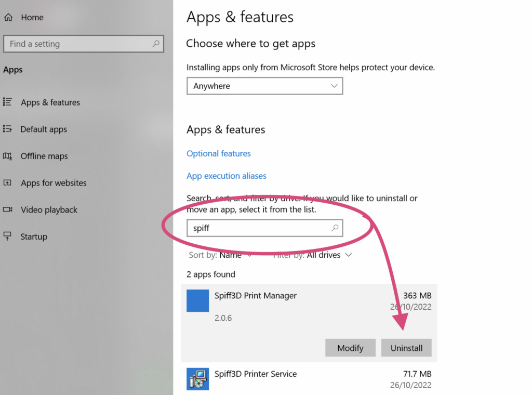The width and height of the screenshot is (532, 395).
Task: Open the App execution aliases link
Action: coord(227,176)
